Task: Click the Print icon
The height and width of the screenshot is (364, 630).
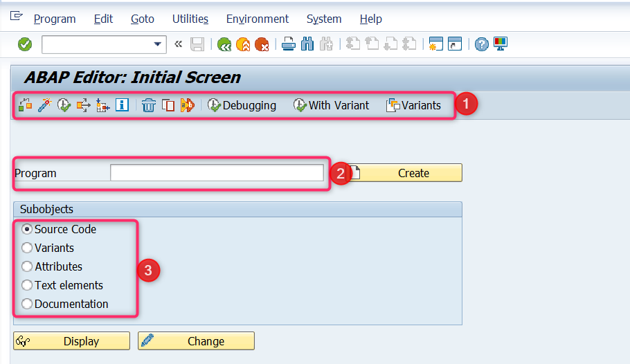Action: [289, 44]
